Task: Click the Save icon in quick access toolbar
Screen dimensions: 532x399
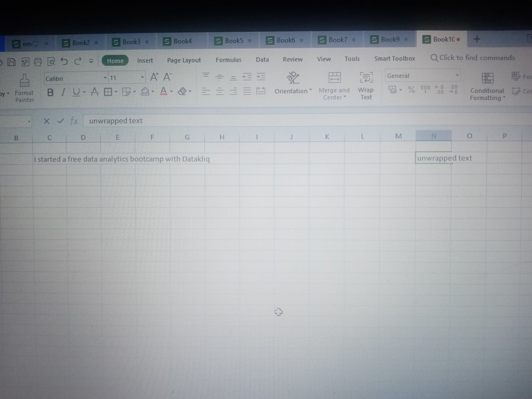Action: pos(12,62)
